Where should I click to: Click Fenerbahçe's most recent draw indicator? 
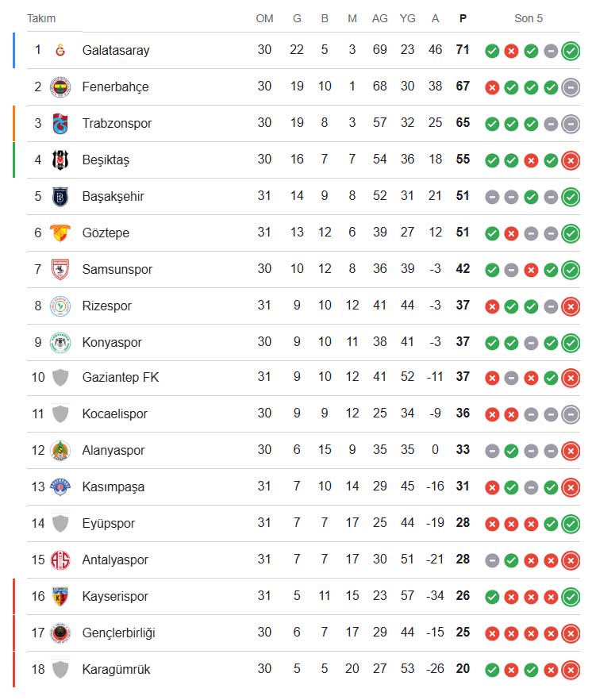[570, 87]
